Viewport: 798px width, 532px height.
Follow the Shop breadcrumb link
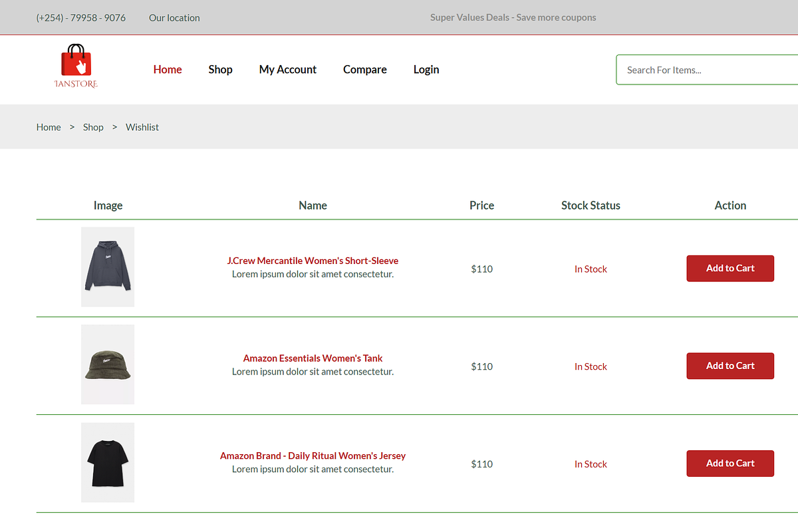tap(93, 127)
